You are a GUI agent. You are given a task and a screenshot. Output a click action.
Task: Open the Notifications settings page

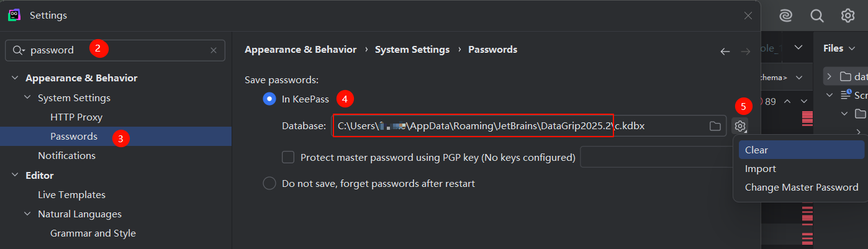point(66,155)
